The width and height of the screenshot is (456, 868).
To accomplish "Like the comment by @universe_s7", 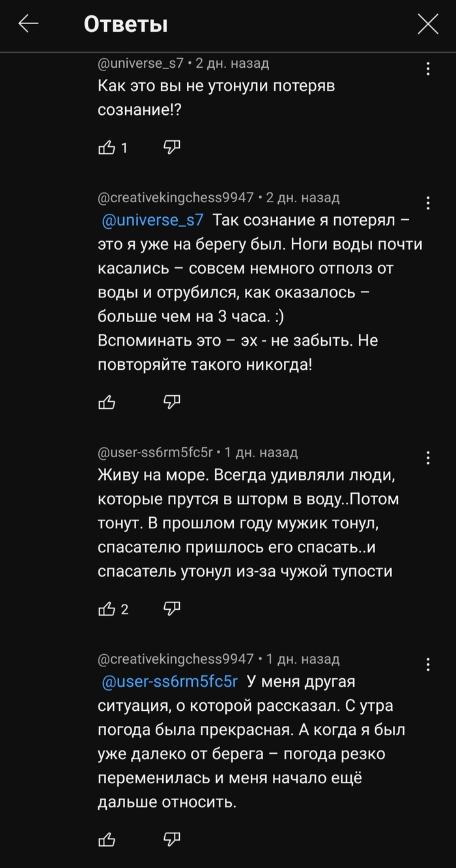I will click(x=107, y=148).
